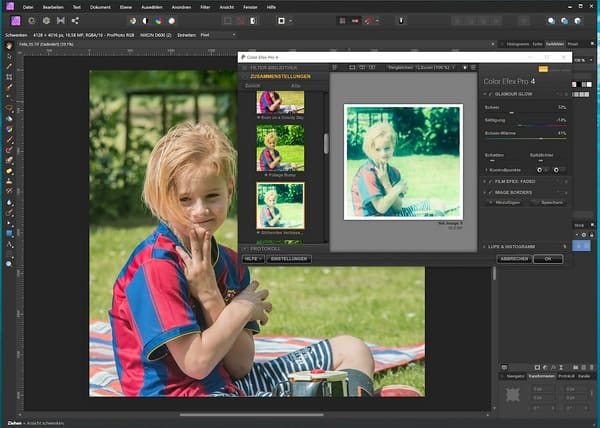Open the Filter Bibliothek section
The height and width of the screenshot is (428, 600).
tap(273, 68)
